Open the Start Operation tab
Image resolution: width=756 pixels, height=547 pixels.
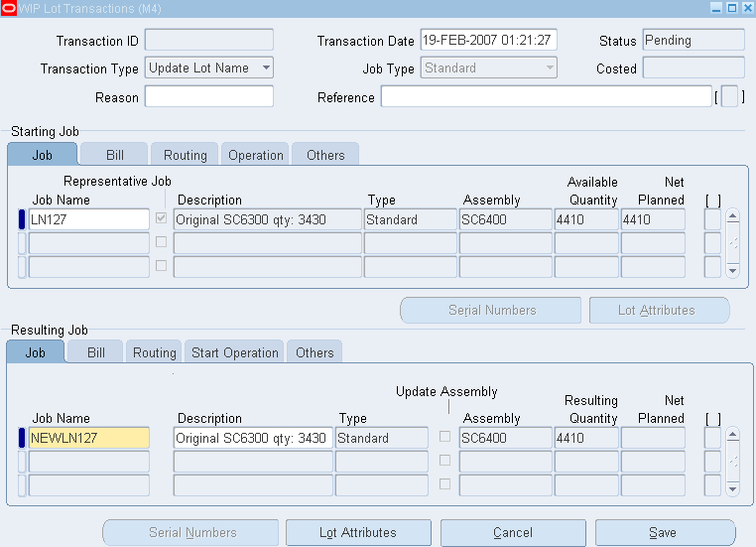coord(235,352)
